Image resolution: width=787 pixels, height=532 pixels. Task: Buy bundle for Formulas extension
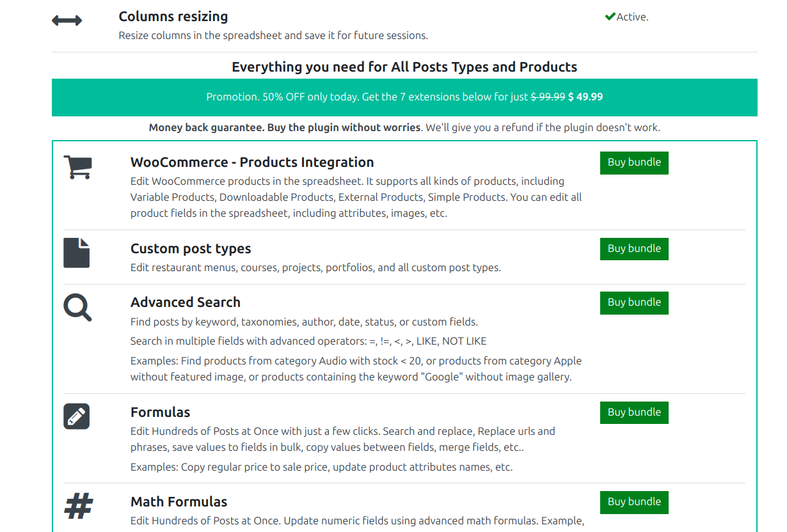point(634,412)
